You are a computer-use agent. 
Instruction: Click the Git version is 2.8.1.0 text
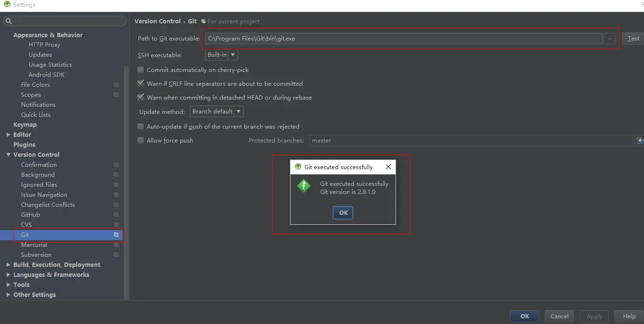pos(348,192)
